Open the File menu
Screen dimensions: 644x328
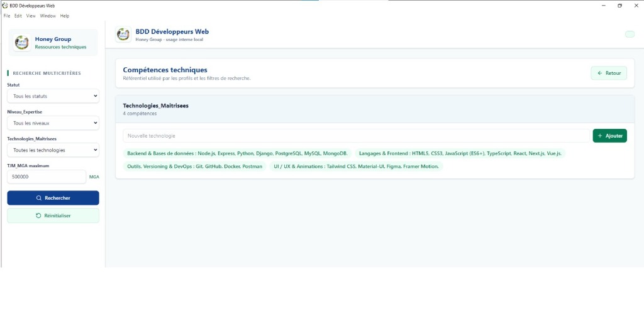(x=7, y=16)
